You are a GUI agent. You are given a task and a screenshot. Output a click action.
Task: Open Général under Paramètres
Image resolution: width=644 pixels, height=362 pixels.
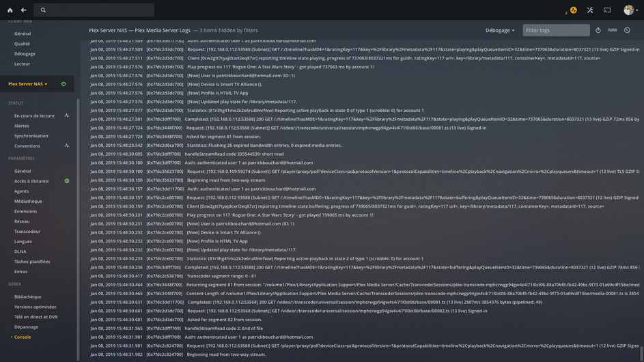23,171
